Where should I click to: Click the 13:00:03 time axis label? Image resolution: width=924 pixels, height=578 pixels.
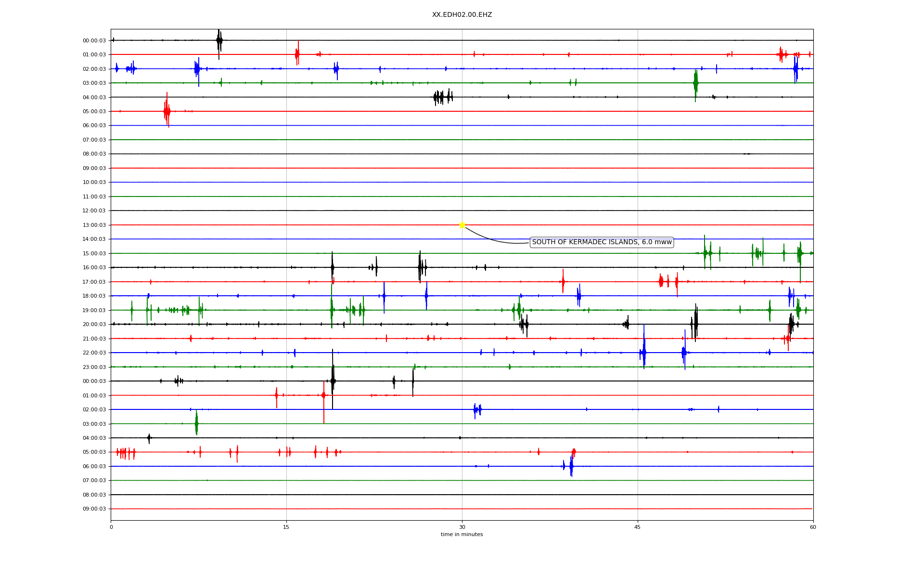click(94, 225)
